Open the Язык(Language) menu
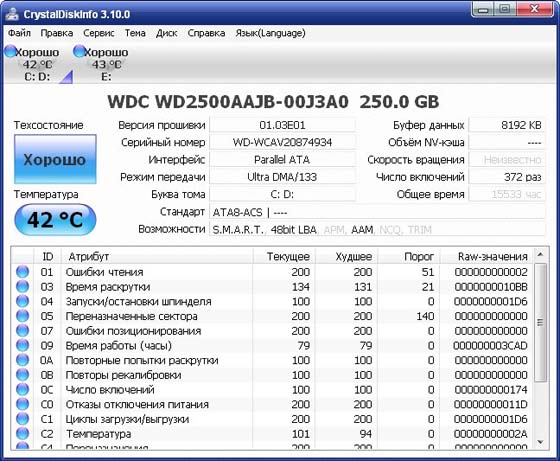 coord(270,33)
